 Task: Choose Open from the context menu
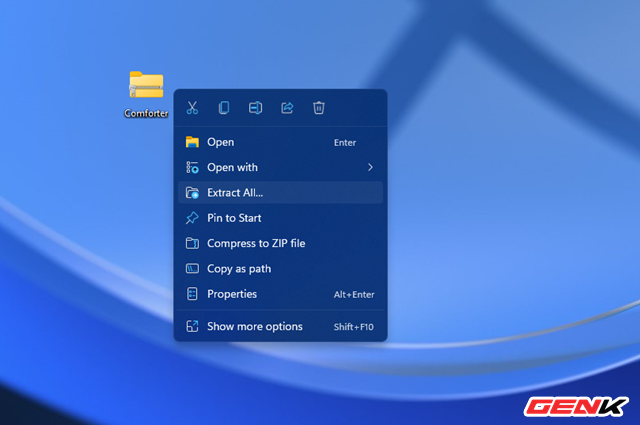[x=280, y=142]
